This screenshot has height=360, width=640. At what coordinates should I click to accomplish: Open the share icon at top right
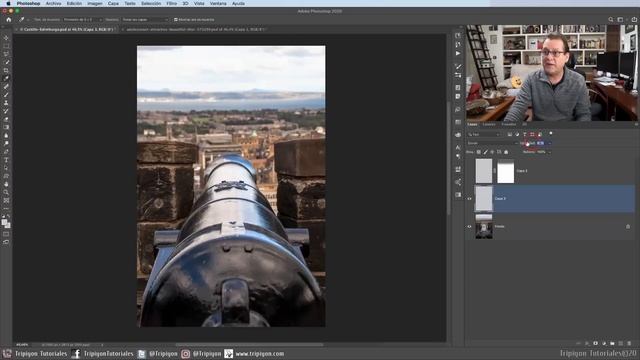pyautogui.click(x=634, y=19)
